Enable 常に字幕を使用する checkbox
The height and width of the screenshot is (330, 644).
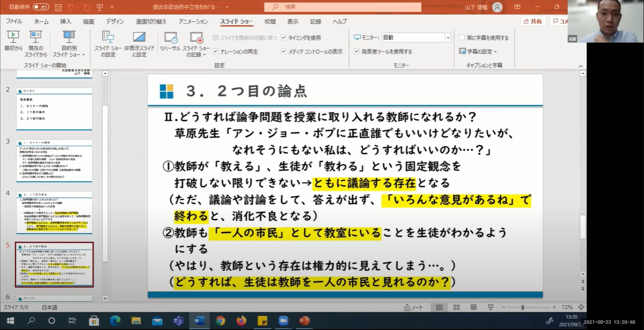pyautogui.click(x=462, y=38)
